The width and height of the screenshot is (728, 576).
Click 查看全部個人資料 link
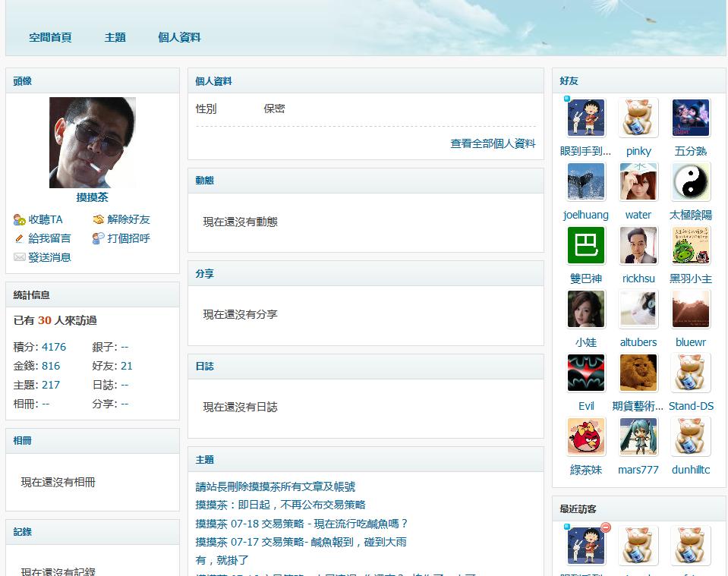tap(493, 143)
